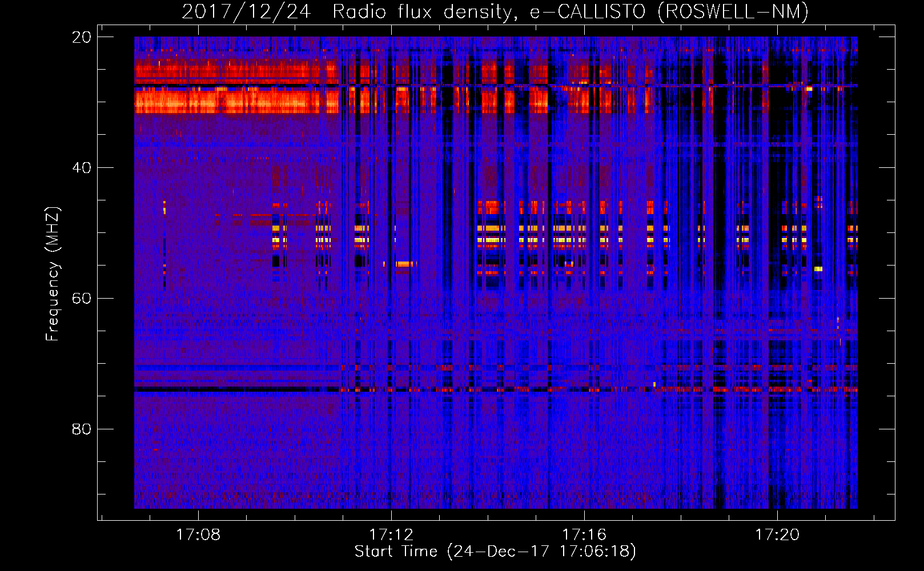The height and width of the screenshot is (571, 924).
Task: Click the 'Start Time (24-Dec-17 17:06:18)' label
Action: tap(495, 552)
